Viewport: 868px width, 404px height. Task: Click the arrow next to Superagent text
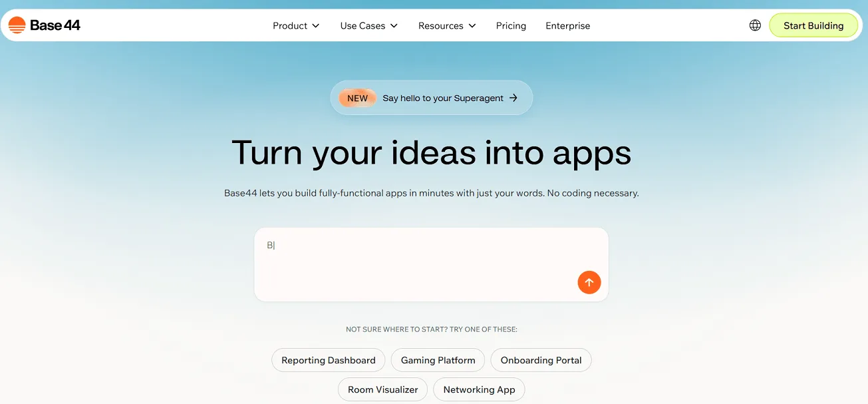[x=513, y=98]
